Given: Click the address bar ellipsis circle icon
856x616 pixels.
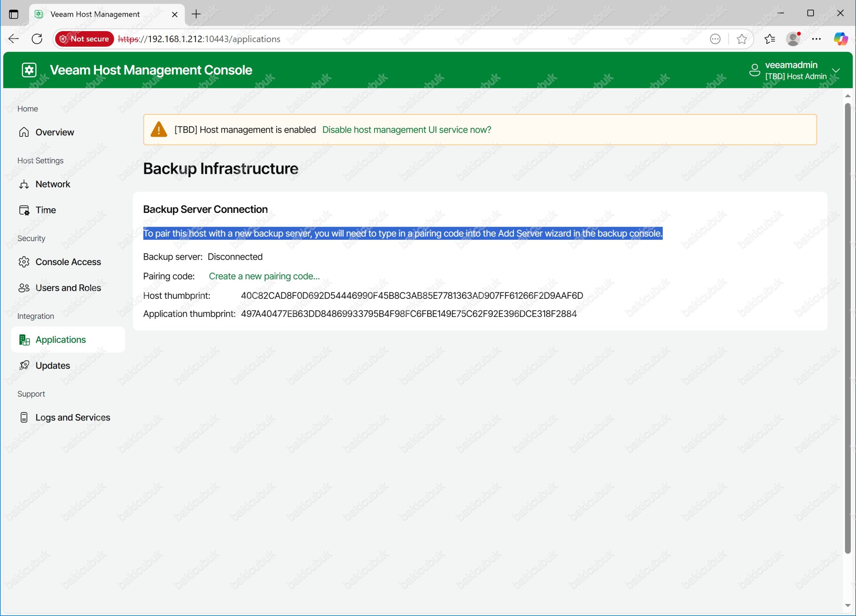Looking at the screenshot, I should (715, 39).
